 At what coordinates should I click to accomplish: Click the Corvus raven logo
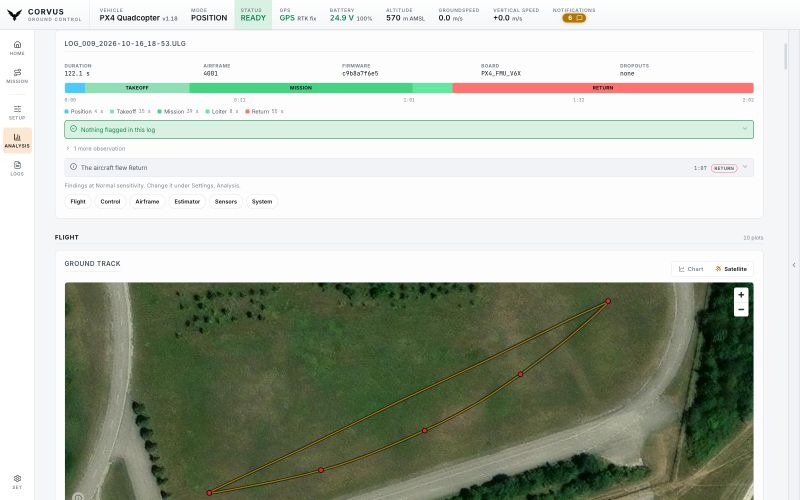(14, 15)
